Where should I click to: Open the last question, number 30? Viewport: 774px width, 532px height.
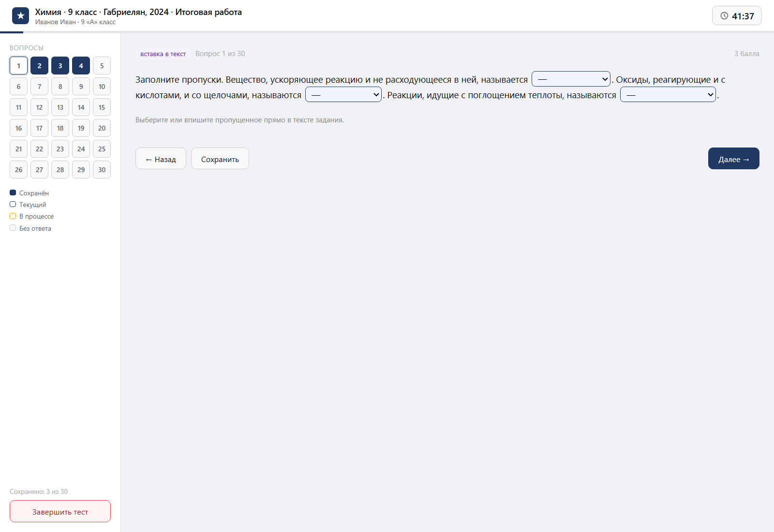102,170
